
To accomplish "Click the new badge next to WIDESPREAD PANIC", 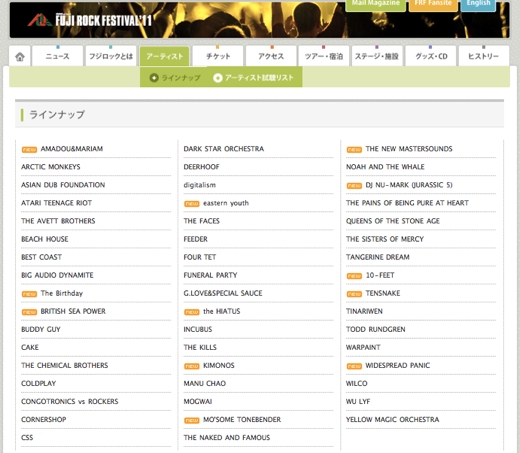I will 354,366.
